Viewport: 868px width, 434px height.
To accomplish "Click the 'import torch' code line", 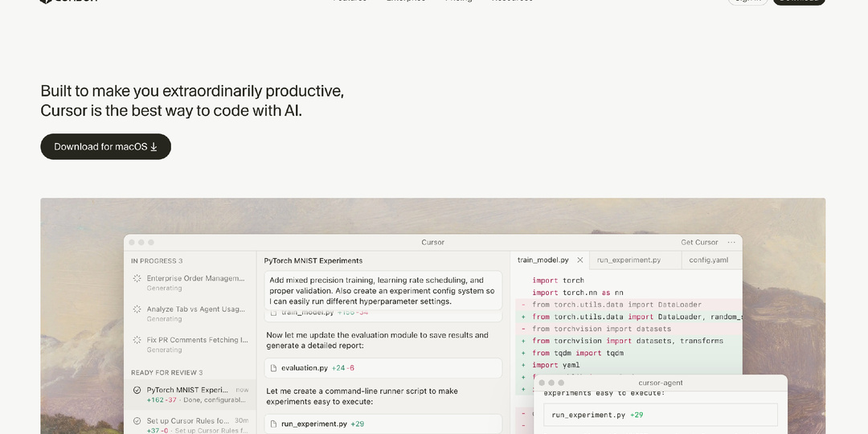I will click(x=558, y=280).
